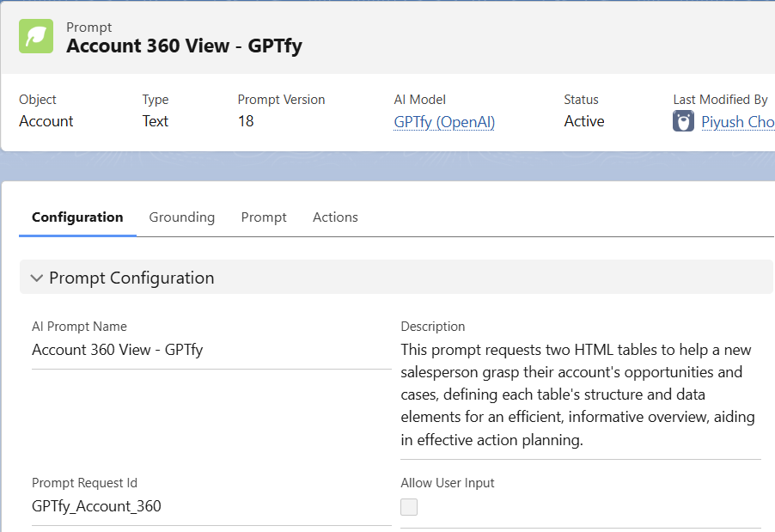Click the Description field text
The height and width of the screenshot is (532, 775).
tap(577, 394)
